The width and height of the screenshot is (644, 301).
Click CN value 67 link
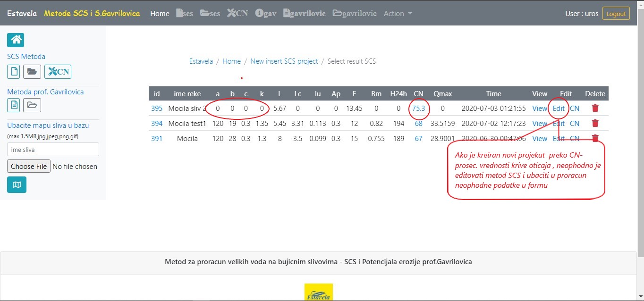point(418,139)
